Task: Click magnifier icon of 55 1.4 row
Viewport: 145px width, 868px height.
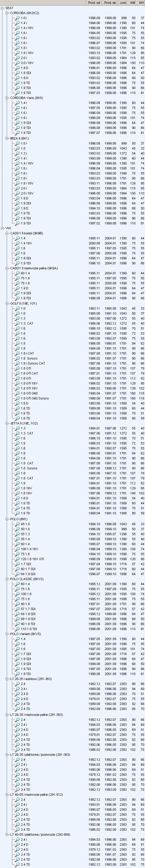Action: (18, 539)
